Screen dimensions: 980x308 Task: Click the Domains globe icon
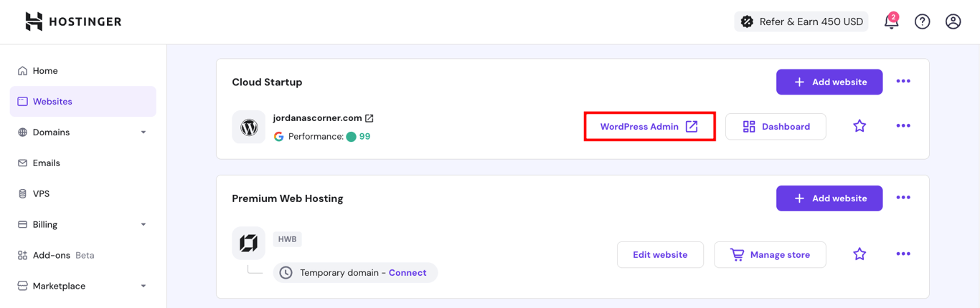pyautogui.click(x=23, y=133)
